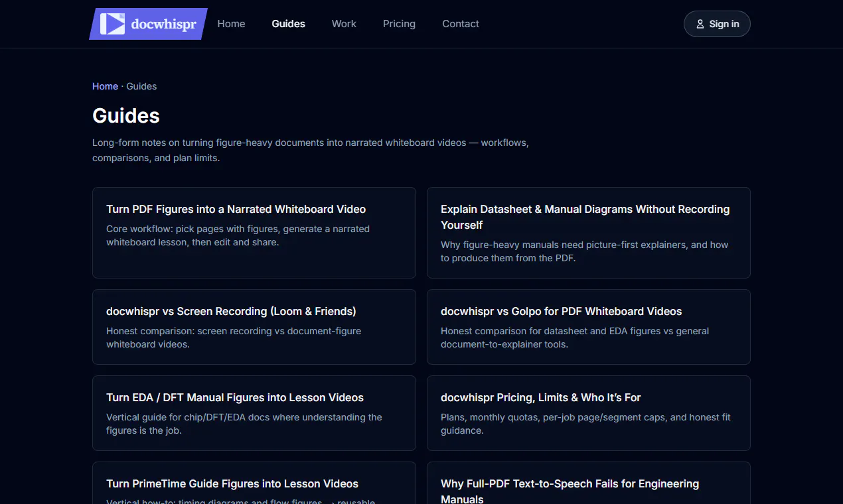Open Why Full-PDF Text-to-Speech Fails guide

pos(589,483)
